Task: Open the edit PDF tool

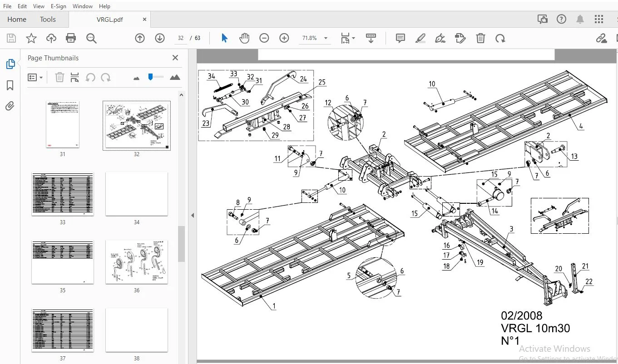Action: [460, 38]
